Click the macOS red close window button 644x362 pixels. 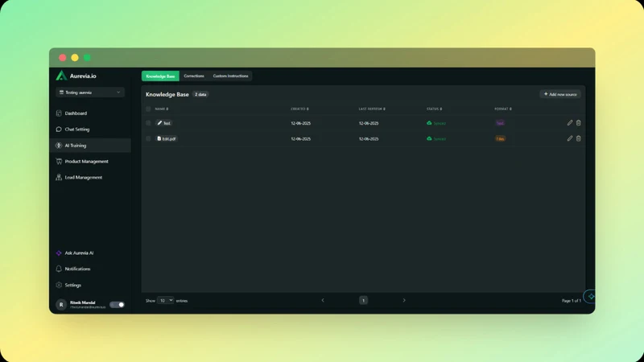pyautogui.click(x=63, y=57)
